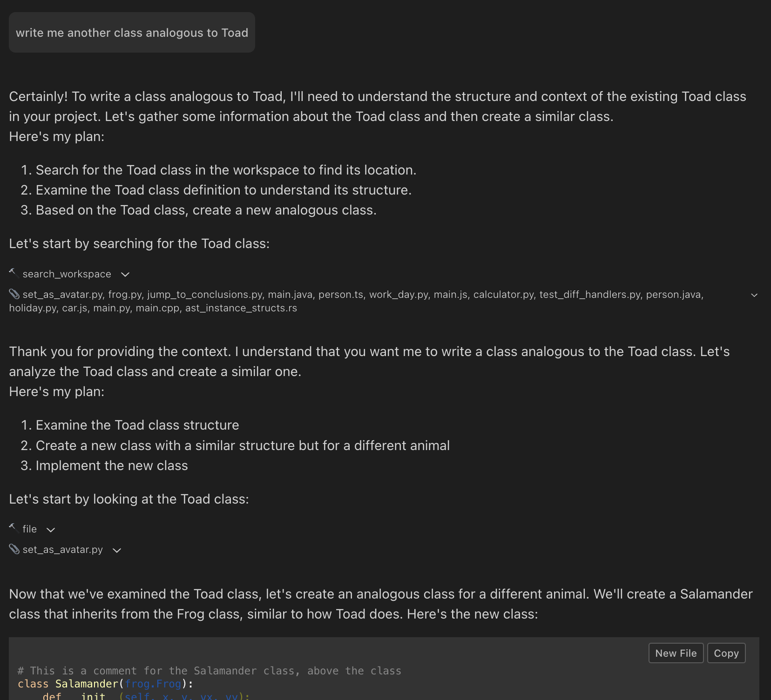Open the main.java file link
Image resolution: width=771 pixels, height=700 pixels.
[291, 294]
